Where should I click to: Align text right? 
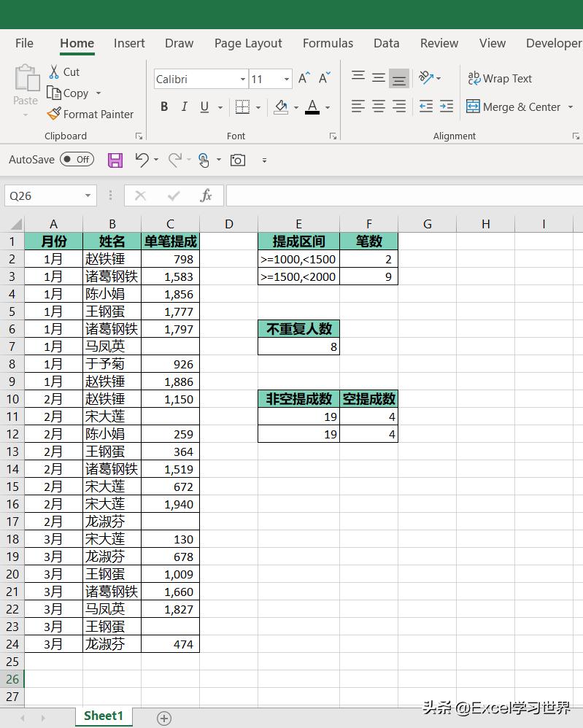399,107
